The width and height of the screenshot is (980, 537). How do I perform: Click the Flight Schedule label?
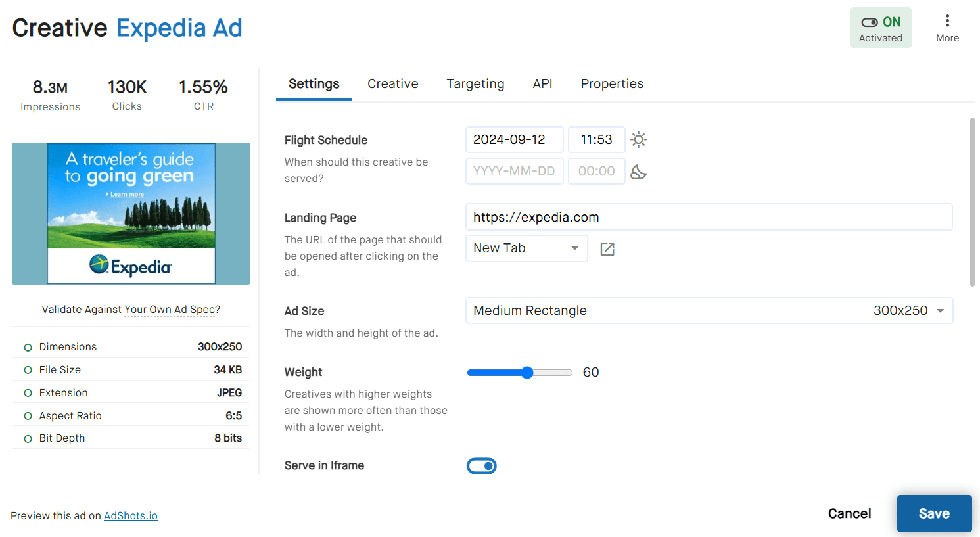click(x=326, y=140)
